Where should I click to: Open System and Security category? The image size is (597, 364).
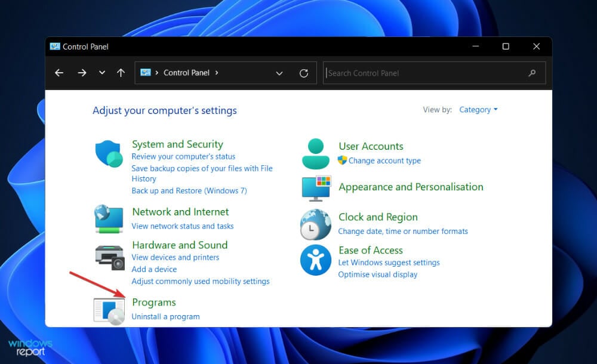point(177,144)
